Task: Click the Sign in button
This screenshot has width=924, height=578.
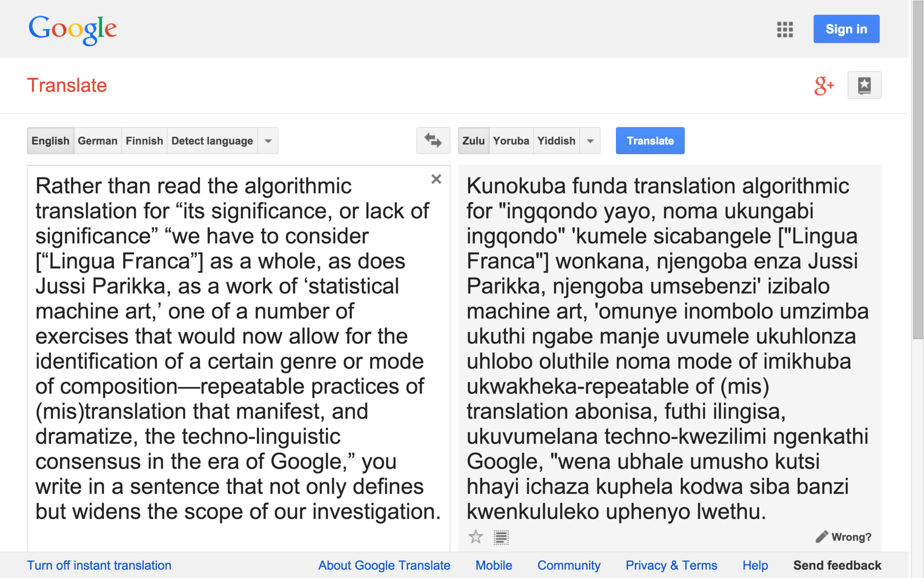Action: pyautogui.click(x=846, y=29)
